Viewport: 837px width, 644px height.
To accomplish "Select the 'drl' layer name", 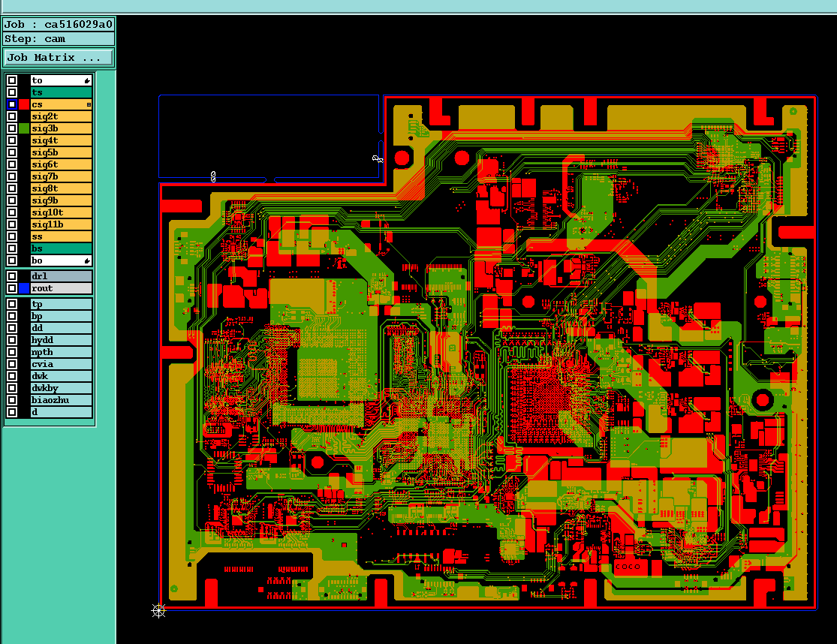I will coord(62,276).
